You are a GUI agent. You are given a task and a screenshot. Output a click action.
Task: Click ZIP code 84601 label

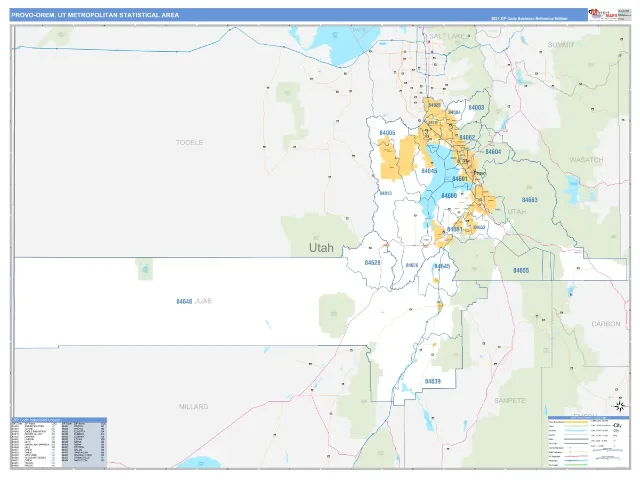click(x=460, y=179)
